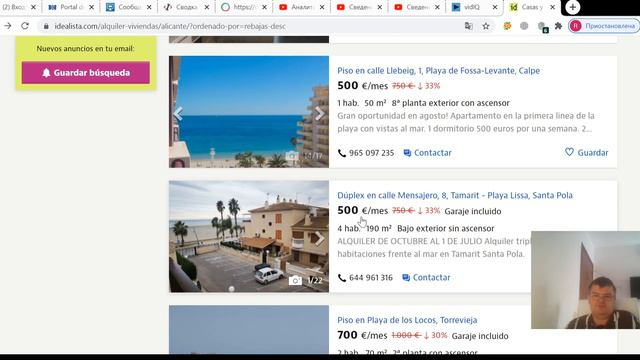This screenshot has width=640, height=360.
Task: Click the 700 €/mes price of Torrevieja listing
Action: pyautogui.click(x=362, y=336)
